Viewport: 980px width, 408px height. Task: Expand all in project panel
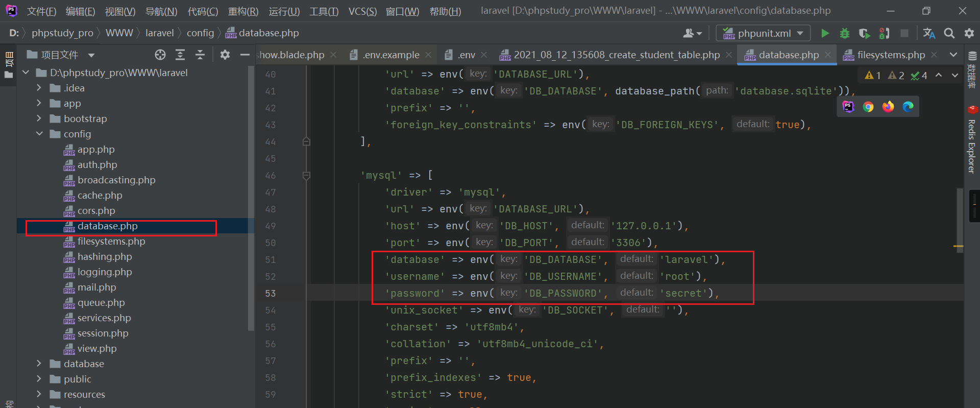pyautogui.click(x=180, y=55)
